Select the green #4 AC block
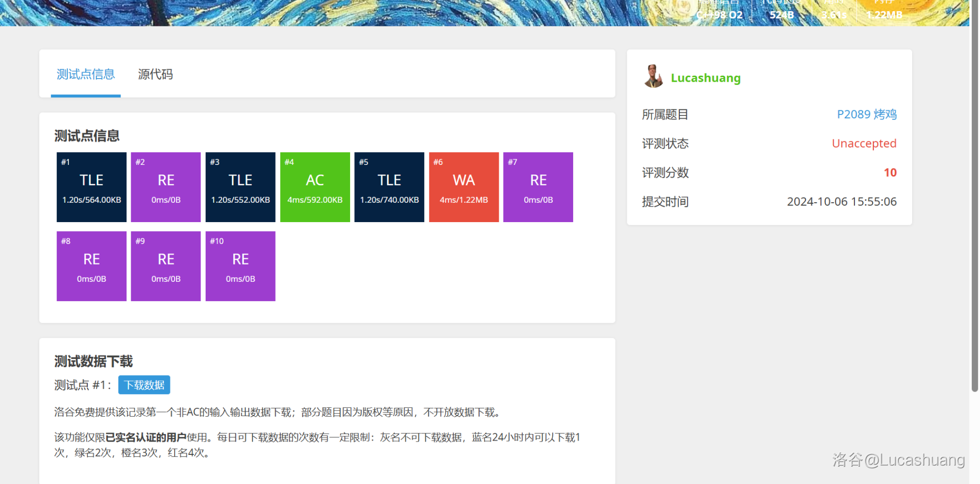 point(315,187)
